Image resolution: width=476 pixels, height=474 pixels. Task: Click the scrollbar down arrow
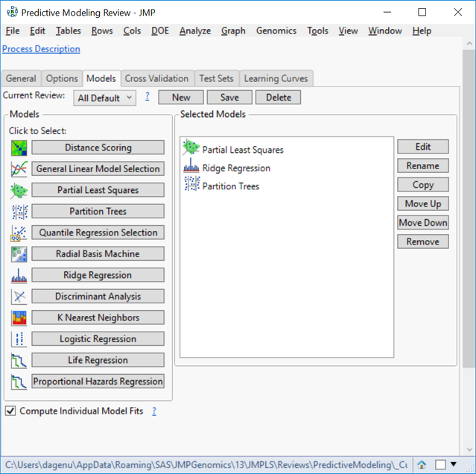pos(469,449)
